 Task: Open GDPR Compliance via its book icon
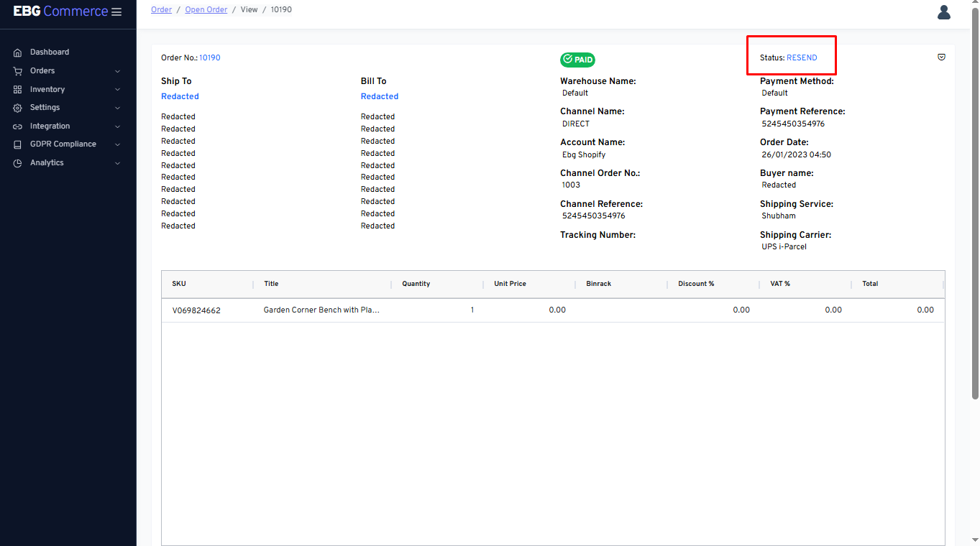[x=18, y=144]
